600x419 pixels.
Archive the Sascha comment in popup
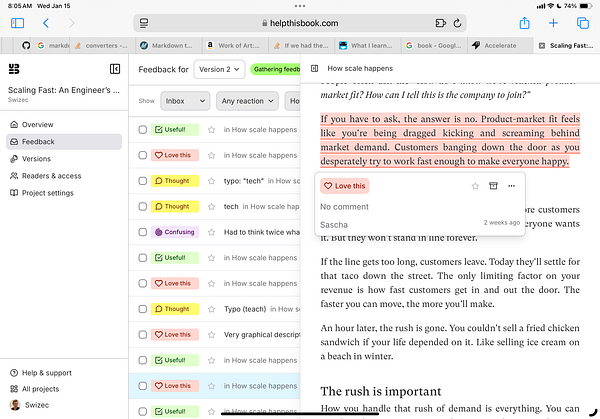pyautogui.click(x=494, y=186)
